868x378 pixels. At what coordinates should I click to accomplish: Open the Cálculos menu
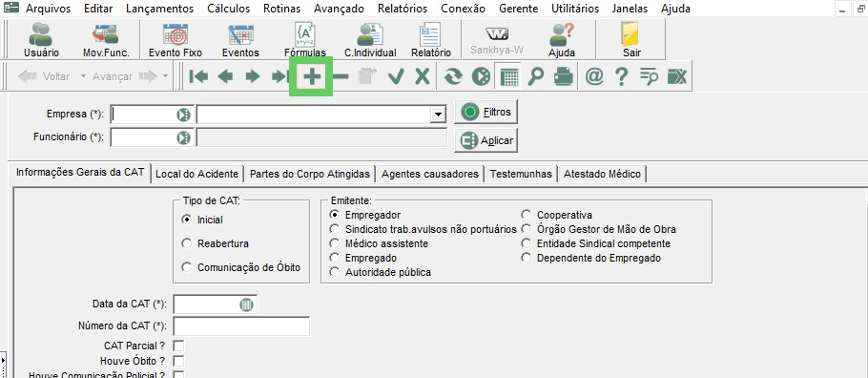point(229,9)
